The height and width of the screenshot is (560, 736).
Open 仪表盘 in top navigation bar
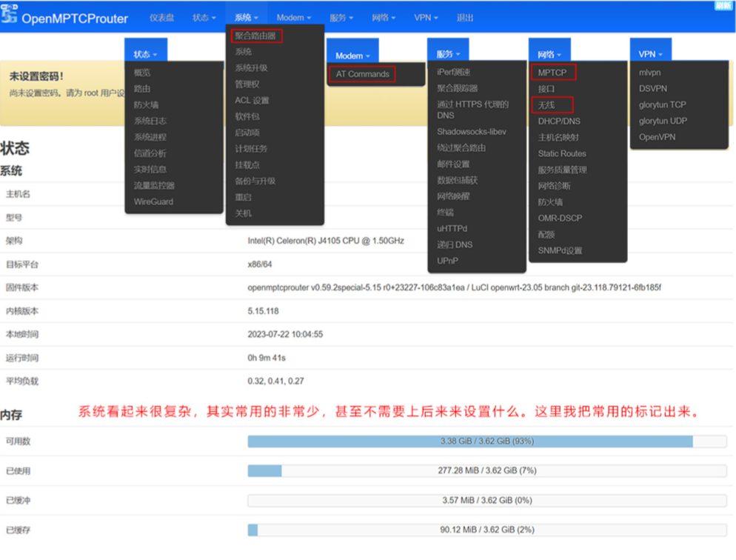(x=161, y=18)
